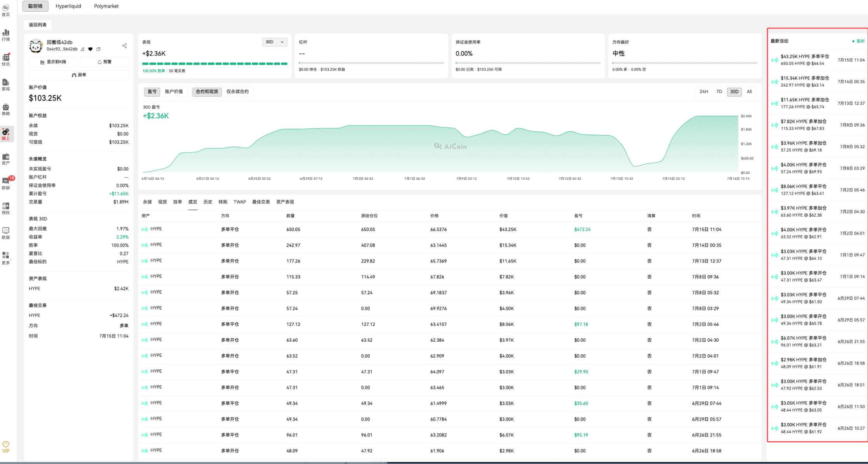Click the 杠杆 leverage progress bar
This screenshot has width=868, height=464.
pyautogui.click(x=371, y=63)
